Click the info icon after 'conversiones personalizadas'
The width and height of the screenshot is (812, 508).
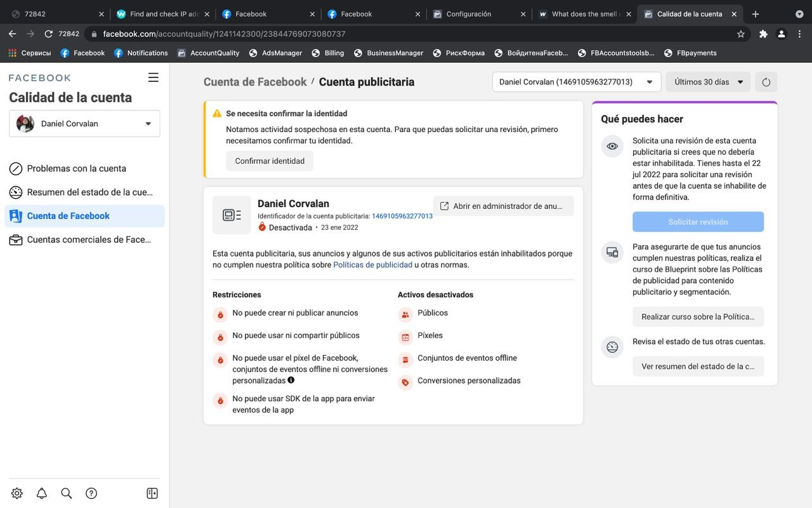coord(291,380)
